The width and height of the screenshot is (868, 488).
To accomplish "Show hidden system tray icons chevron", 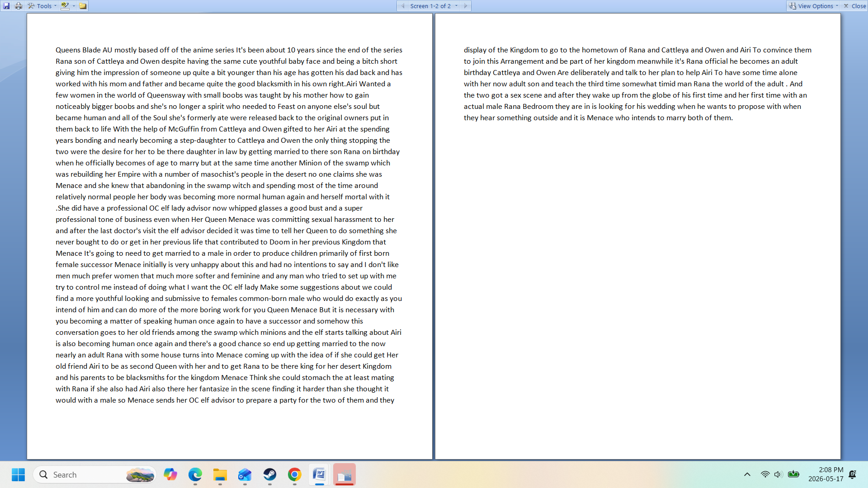I will coord(747,474).
